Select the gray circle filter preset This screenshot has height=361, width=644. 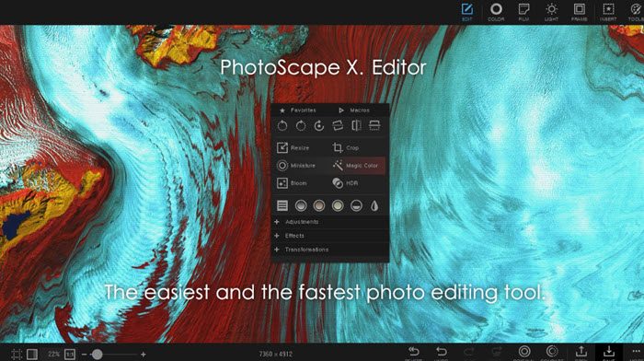pos(301,205)
